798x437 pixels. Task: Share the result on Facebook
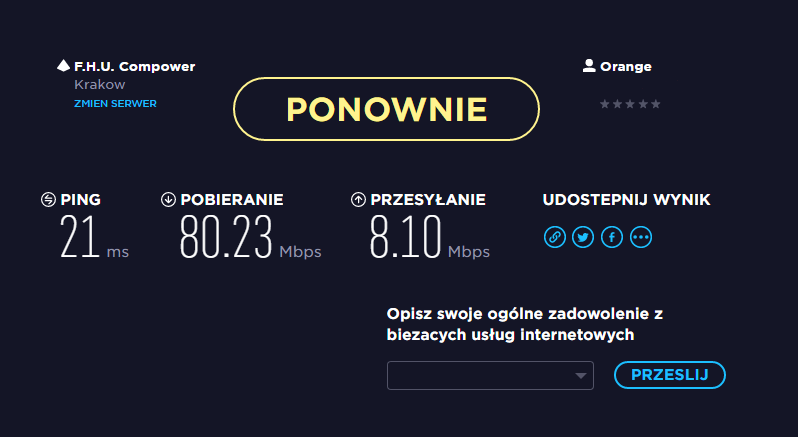click(612, 237)
